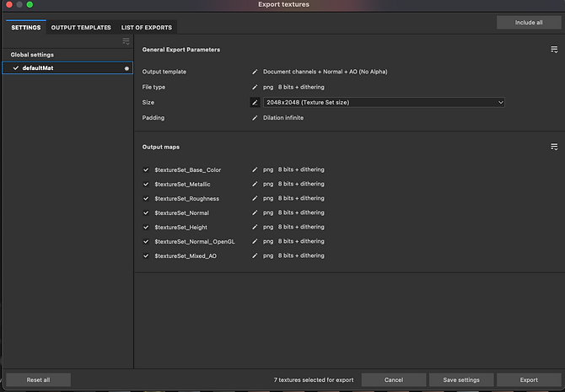Image resolution: width=565 pixels, height=392 pixels.
Task: Click pencil icon beside Padding
Action: (x=255, y=118)
